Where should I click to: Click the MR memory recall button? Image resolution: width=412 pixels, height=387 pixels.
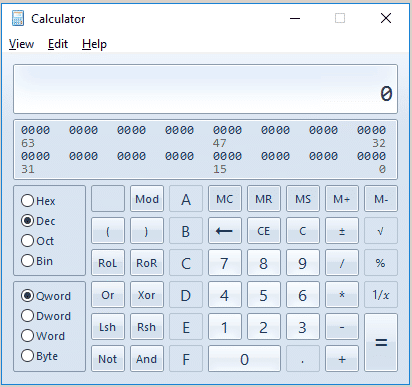coord(264,199)
